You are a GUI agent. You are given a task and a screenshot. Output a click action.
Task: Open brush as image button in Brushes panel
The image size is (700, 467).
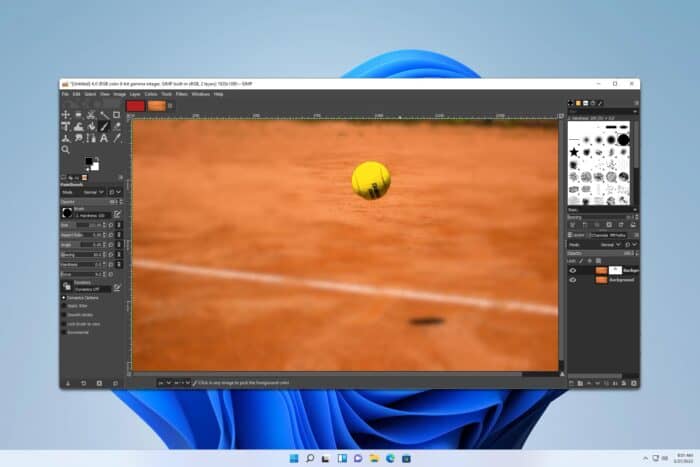coord(633,225)
